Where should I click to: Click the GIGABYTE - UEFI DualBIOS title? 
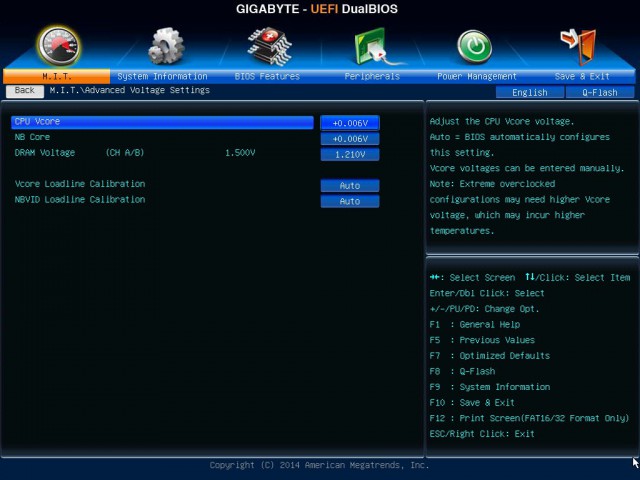click(x=317, y=9)
